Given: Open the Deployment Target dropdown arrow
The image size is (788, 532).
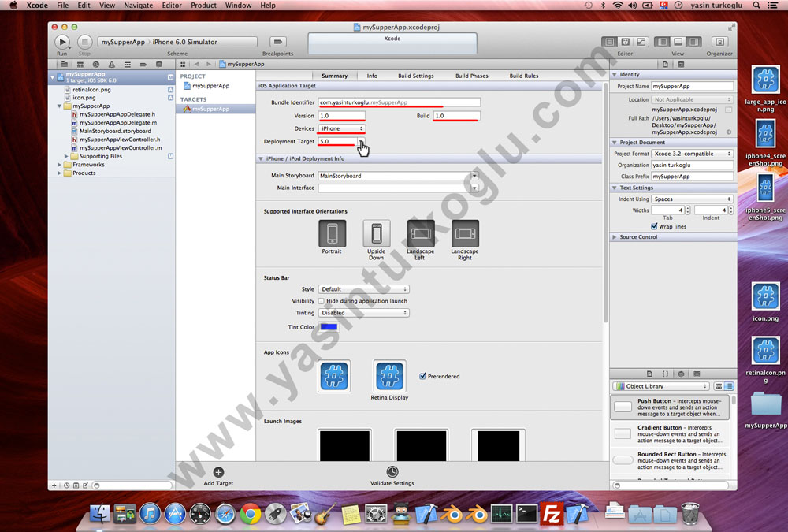Looking at the screenshot, I should point(361,141).
